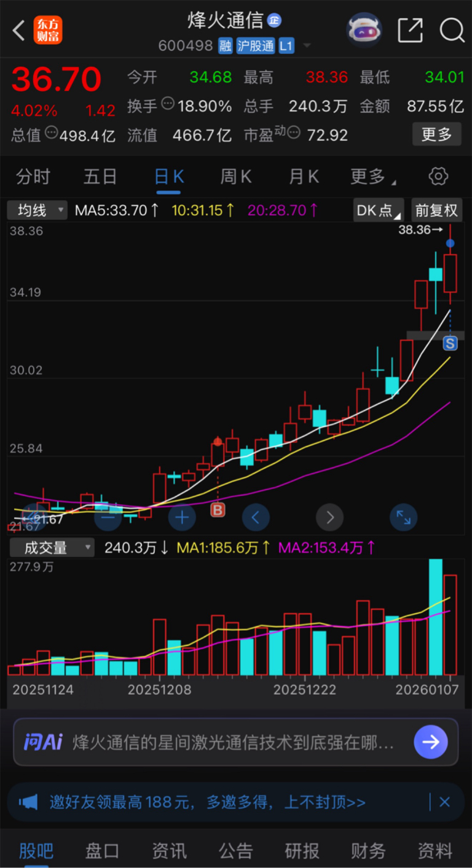Select the 周K chart tab
This screenshot has height=868, width=472.
[x=236, y=177]
